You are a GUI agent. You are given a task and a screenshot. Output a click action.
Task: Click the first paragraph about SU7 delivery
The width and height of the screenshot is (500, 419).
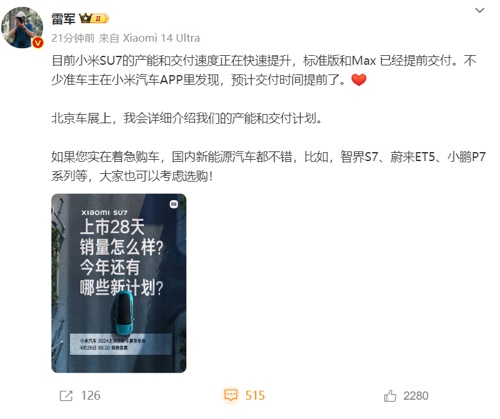[264, 70]
